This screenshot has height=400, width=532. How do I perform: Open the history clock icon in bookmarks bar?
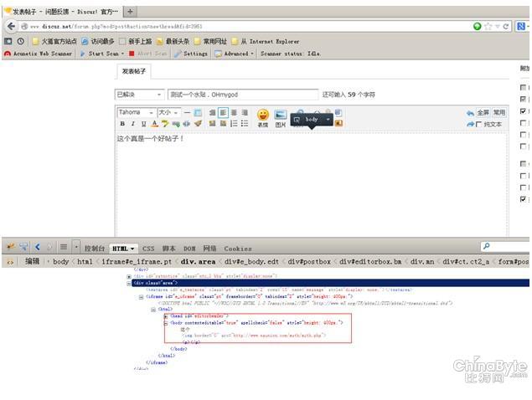[x=21, y=41]
